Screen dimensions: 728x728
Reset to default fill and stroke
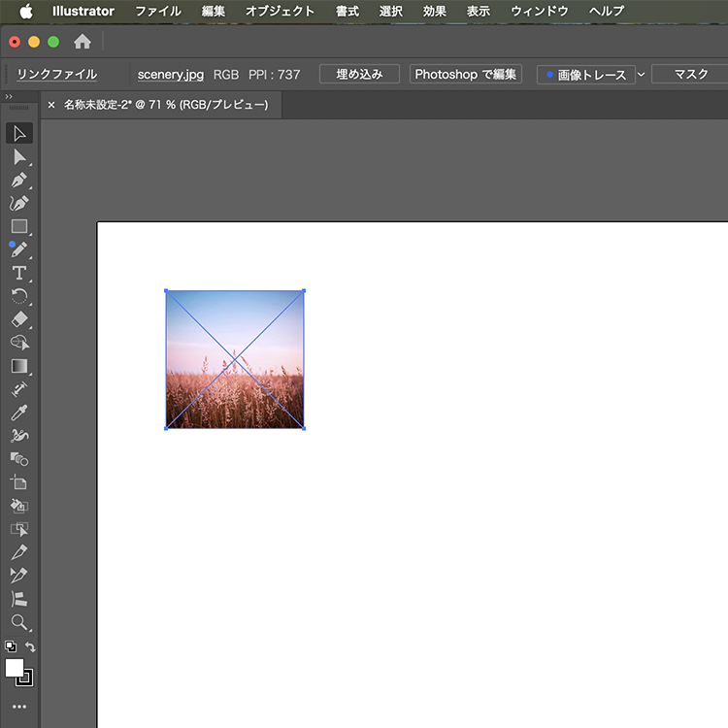[x=10, y=647]
